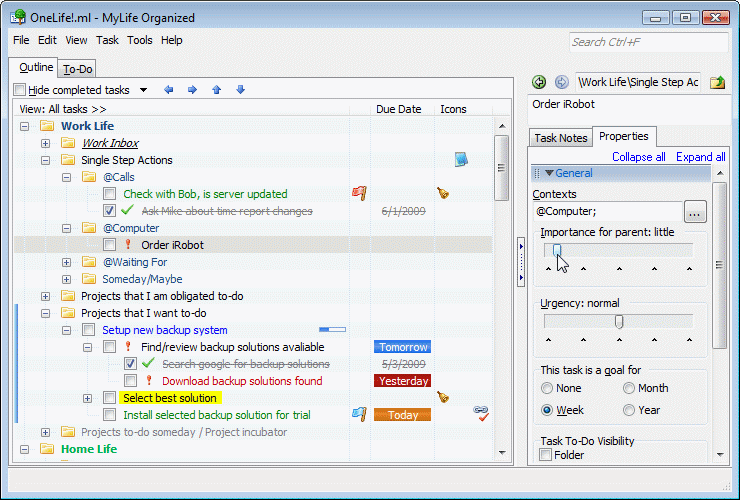Select the Month goal radio button
The height and width of the screenshot is (500, 740).
[x=629, y=388]
